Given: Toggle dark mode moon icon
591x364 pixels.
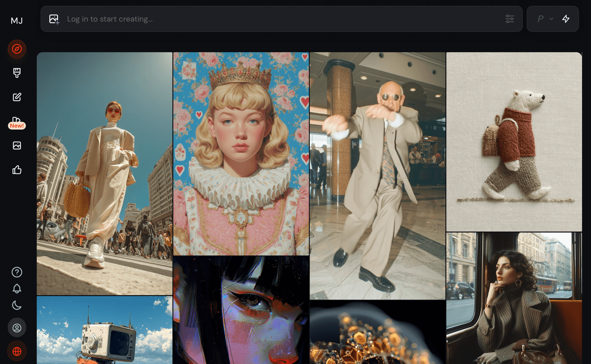Looking at the screenshot, I should 17,305.
